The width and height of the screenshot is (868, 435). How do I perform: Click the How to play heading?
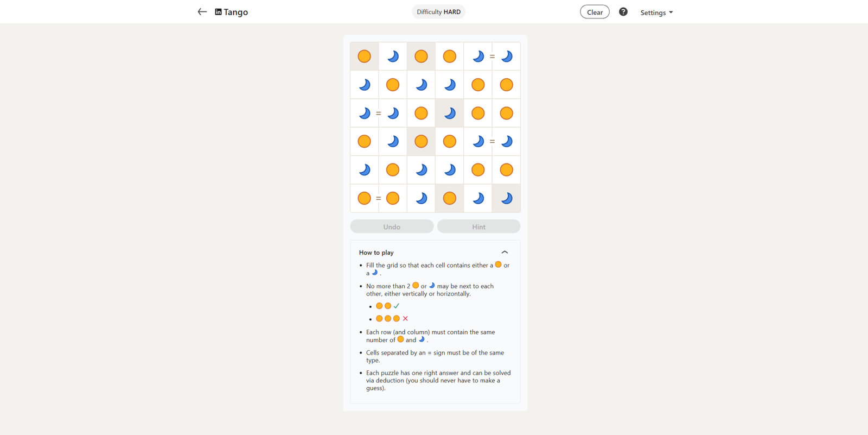point(376,253)
